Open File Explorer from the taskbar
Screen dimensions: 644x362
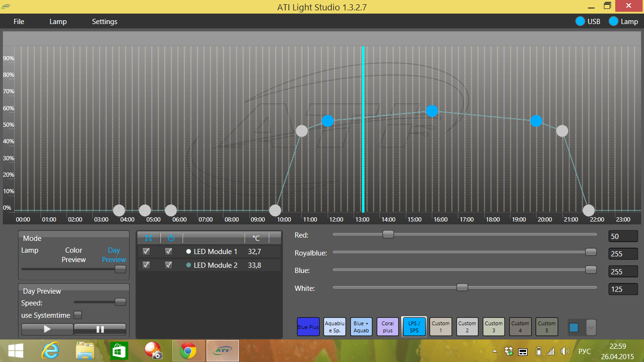[x=85, y=351]
